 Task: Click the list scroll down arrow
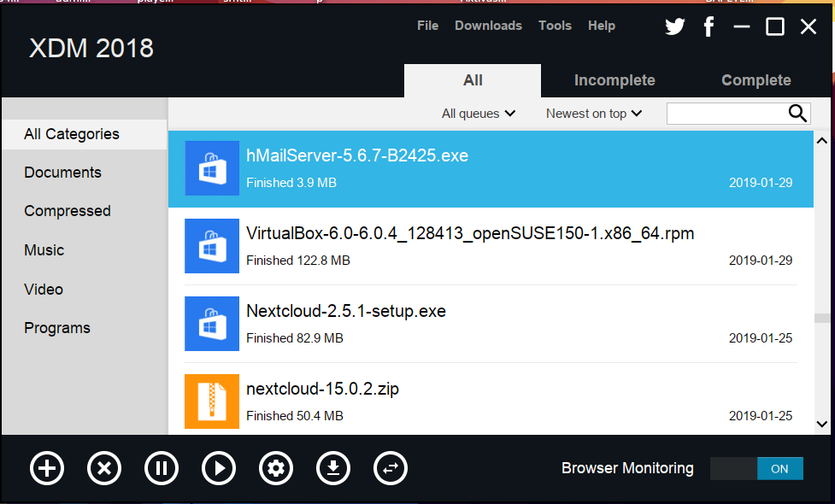[x=821, y=425]
